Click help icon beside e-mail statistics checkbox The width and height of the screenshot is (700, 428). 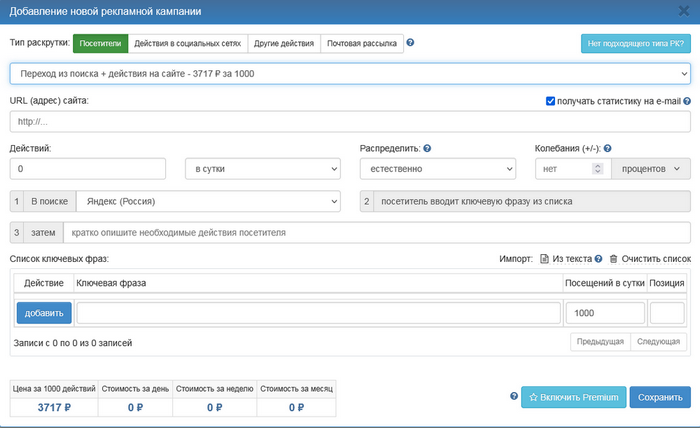point(685,100)
